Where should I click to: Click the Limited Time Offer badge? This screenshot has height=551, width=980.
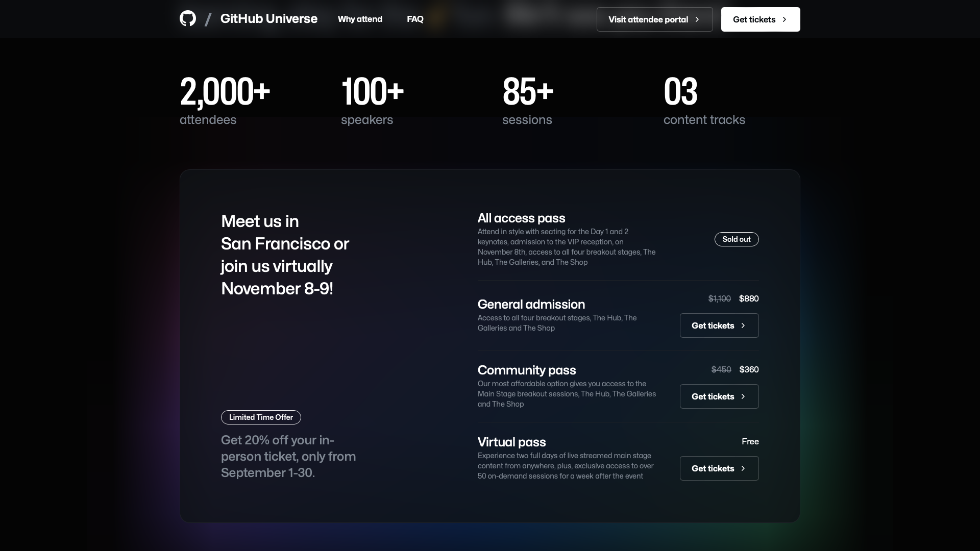261,417
